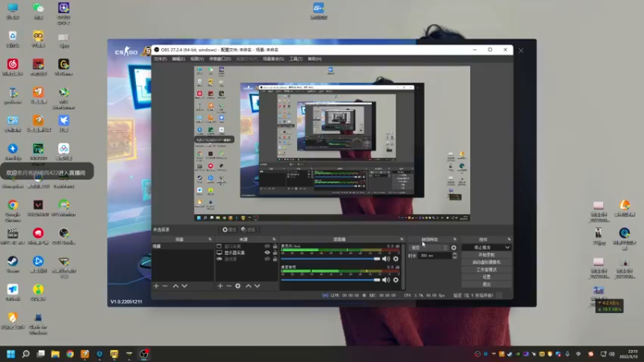644x362 pixels.
Task: Click the OBS icon on the taskbar
Action: tap(144, 354)
